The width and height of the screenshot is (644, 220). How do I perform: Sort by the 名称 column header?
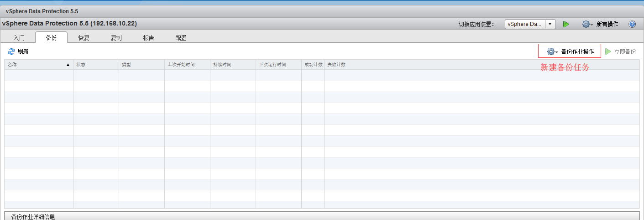point(39,65)
